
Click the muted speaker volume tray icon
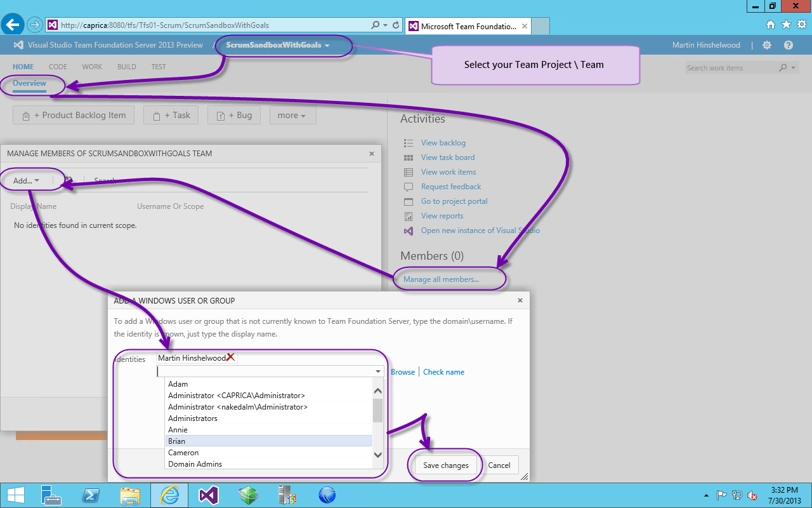point(752,495)
